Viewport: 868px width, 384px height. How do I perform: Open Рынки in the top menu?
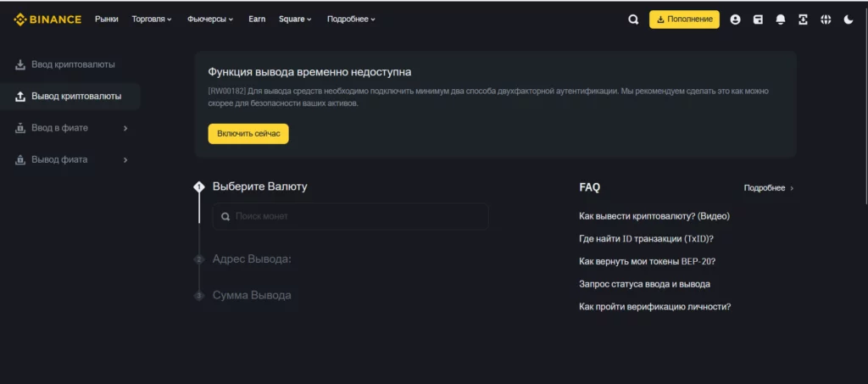(107, 19)
